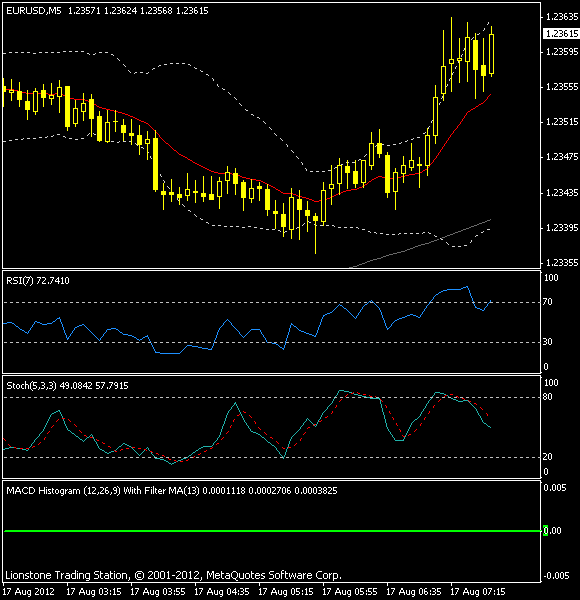580x600 pixels.
Task: Click the RSI 70 level label
Action: pos(547,302)
